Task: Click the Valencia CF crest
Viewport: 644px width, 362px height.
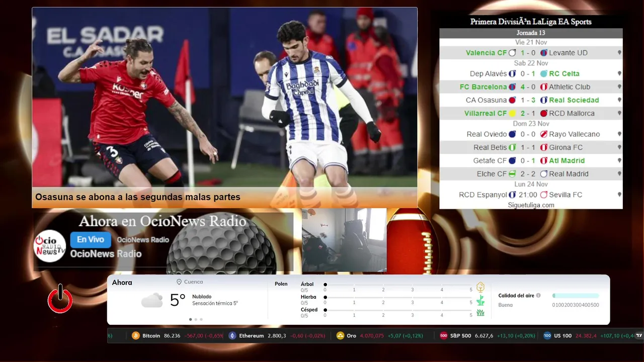Action: pyautogui.click(x=512, y=53)
